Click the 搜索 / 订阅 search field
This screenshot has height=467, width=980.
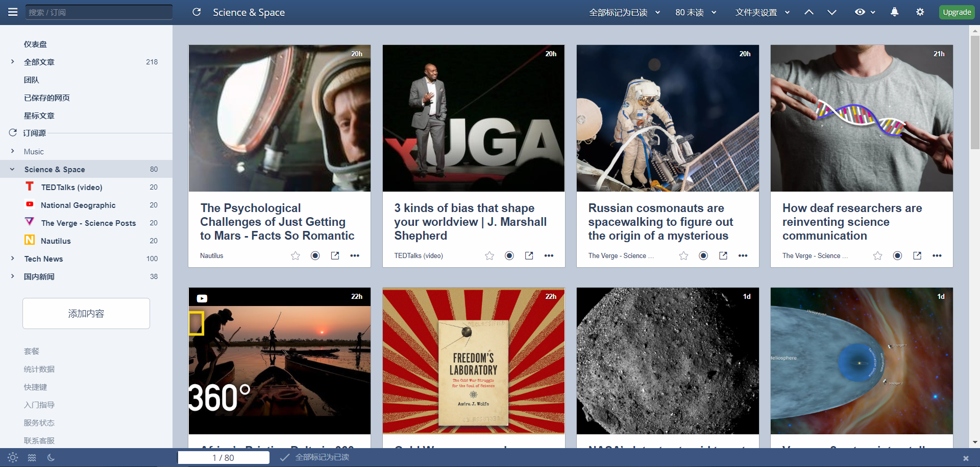click(x=99, y=12)
